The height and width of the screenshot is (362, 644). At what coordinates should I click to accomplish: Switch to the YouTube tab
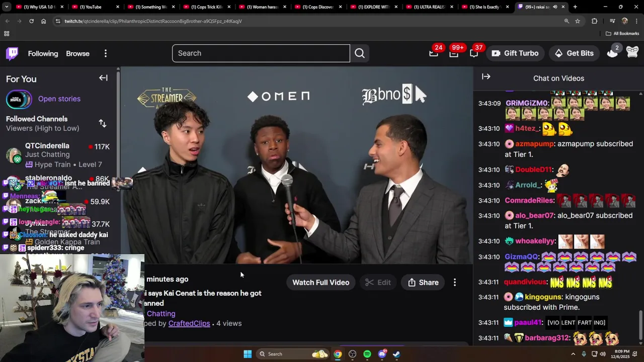tap(95, 7)
